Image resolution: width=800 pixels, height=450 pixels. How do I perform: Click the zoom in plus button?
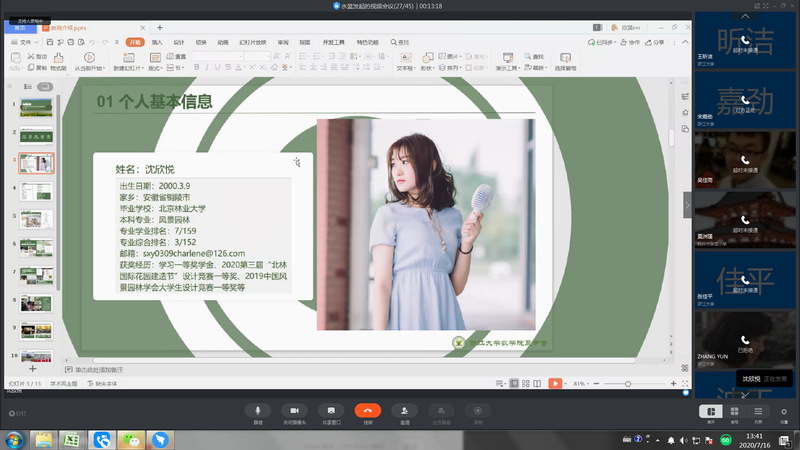pos(673,384)
